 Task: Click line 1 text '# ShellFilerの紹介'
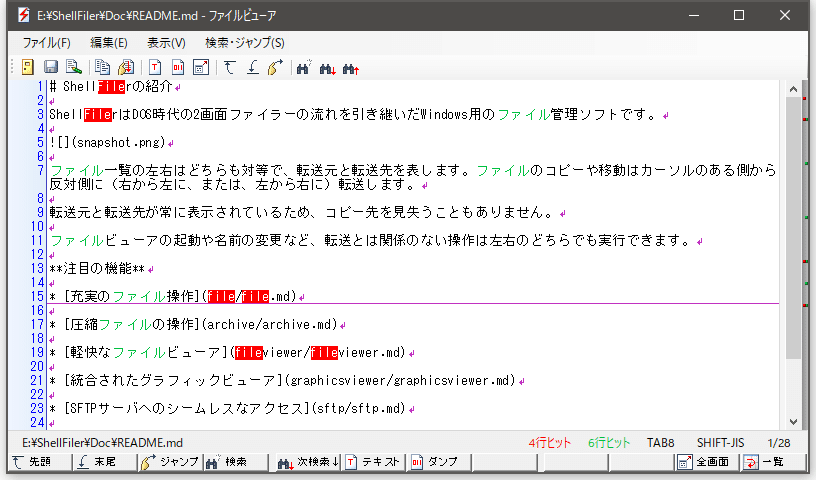pyautogui.click(x=111, y=86)
